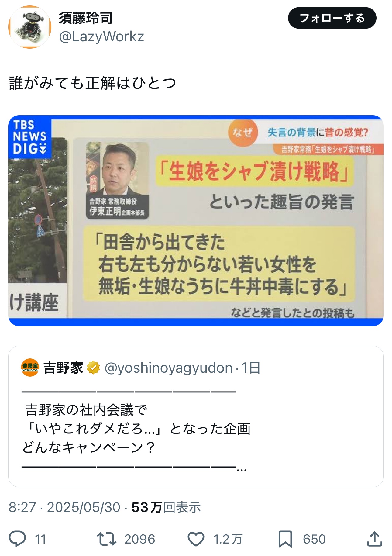Open the @LazyWorkz handle link
Viewport: 392px width, 556px height.
[x=101, y=37]
